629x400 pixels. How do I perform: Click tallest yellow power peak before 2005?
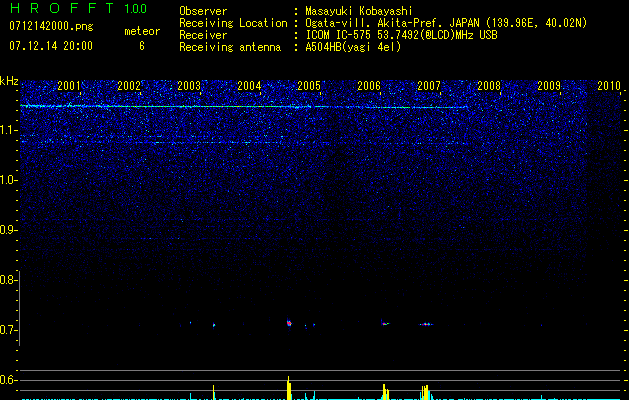click(289, 388)
